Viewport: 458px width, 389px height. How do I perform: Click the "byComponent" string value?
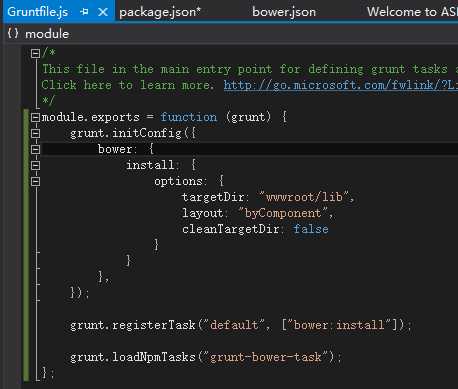tap(283, 213)
